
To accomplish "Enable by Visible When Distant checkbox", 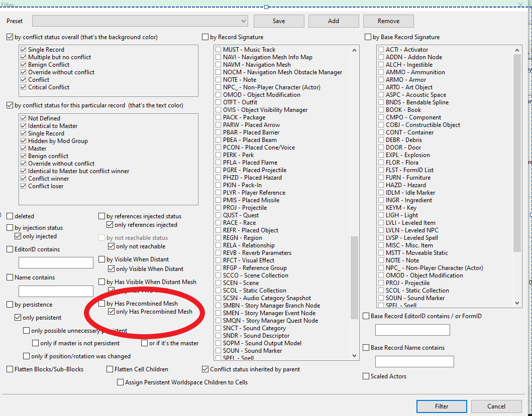I will point(102,259).
